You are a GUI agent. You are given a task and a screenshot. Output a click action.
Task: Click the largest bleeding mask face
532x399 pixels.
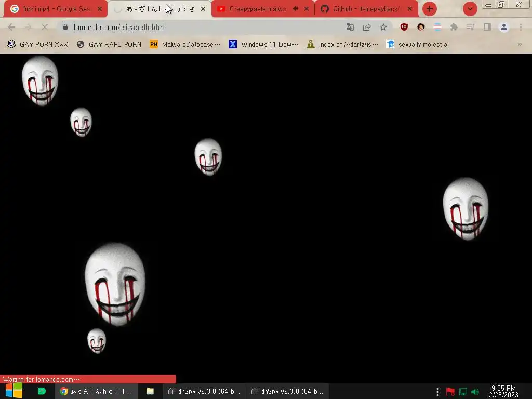coord(115,284)
